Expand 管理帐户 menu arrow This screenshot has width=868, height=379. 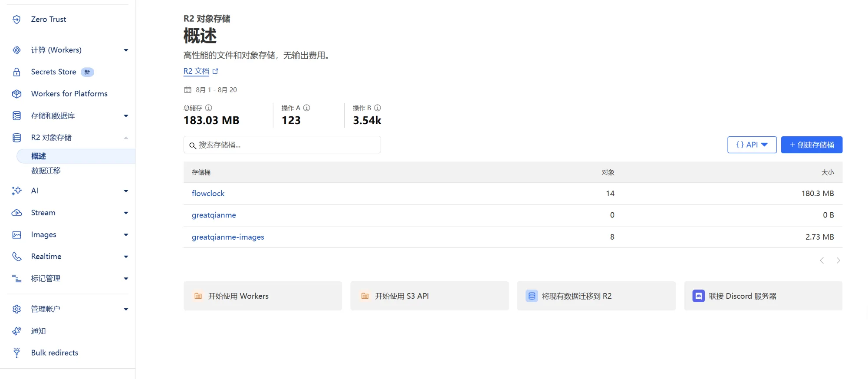pos(126,310)
